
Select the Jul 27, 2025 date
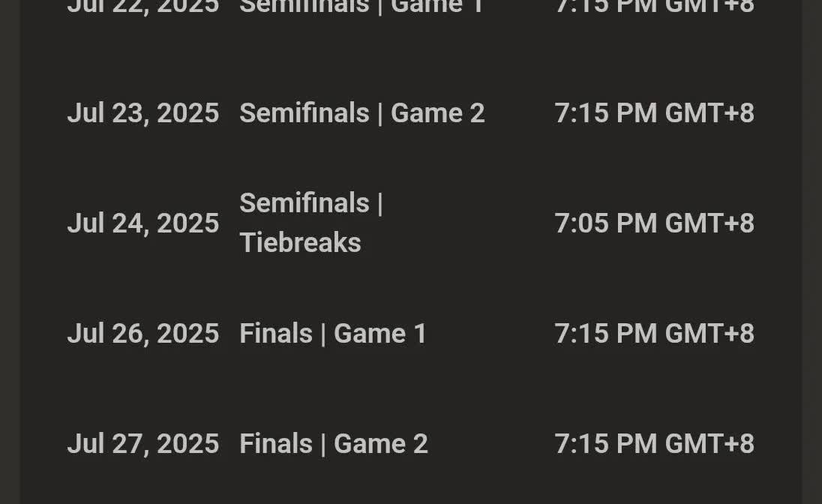point(142,444)
